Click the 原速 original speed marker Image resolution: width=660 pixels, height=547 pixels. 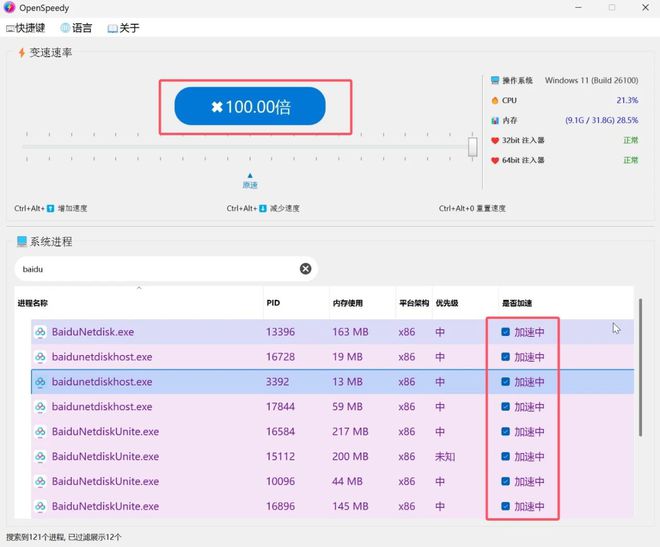point(250,181)
